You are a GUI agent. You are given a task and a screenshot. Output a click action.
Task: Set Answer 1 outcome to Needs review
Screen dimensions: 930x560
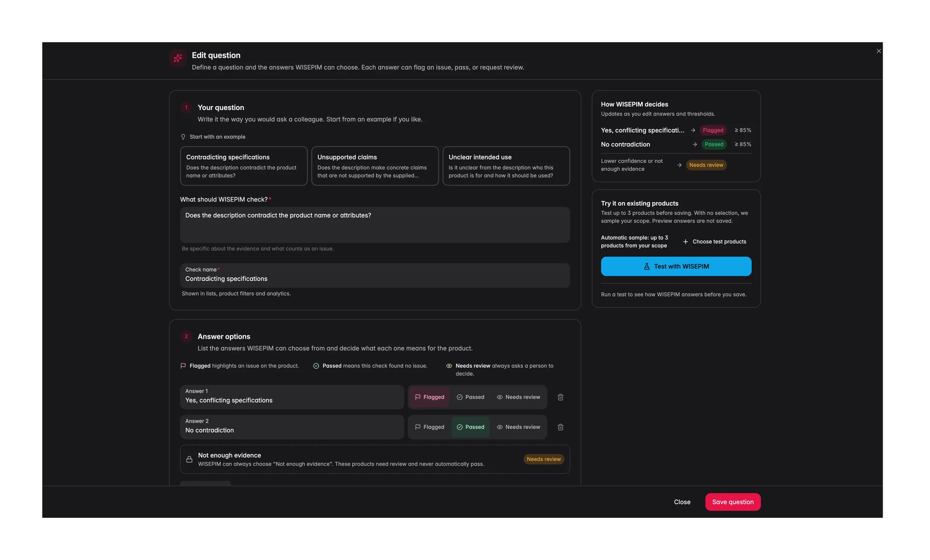[518, 397]
